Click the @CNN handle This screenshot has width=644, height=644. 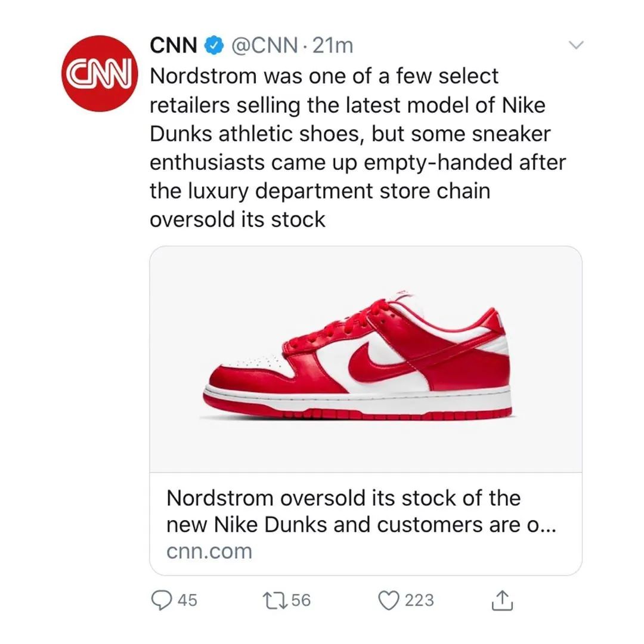click(263, 45)
